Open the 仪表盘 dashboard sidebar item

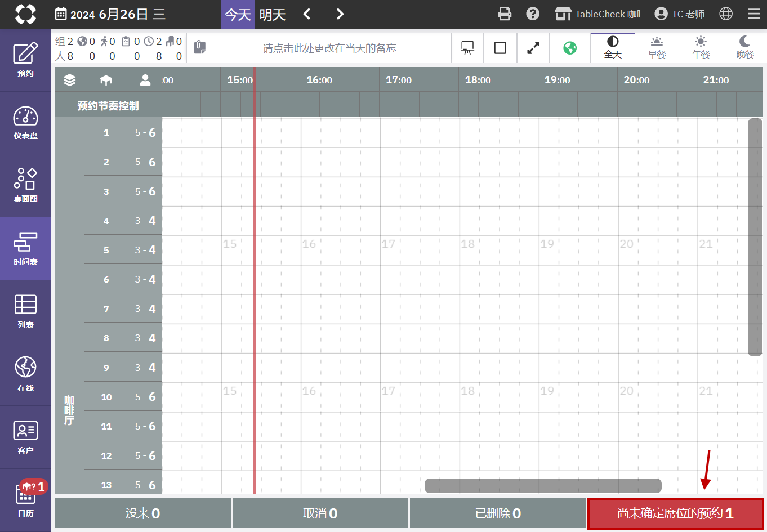(x=25, y=123)
